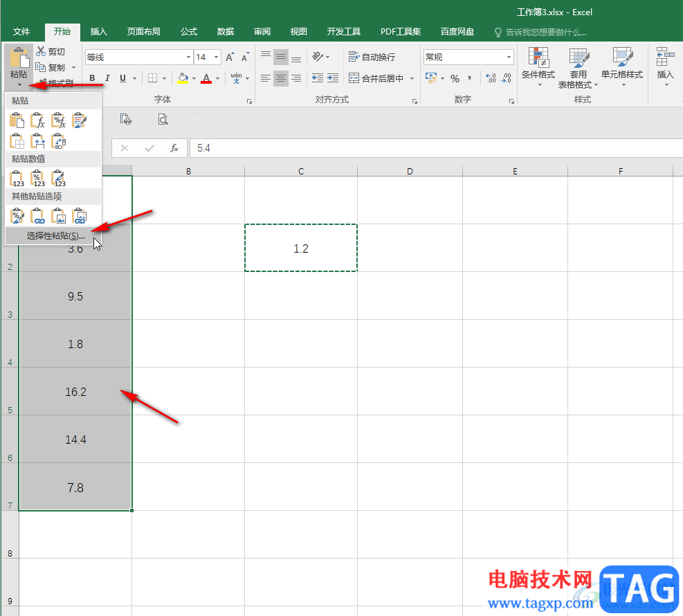Image resolution: width=683 pixels, height=616 pixels.
Task: Click 合并后居中 merge and center
Action: tap(376, 78)
